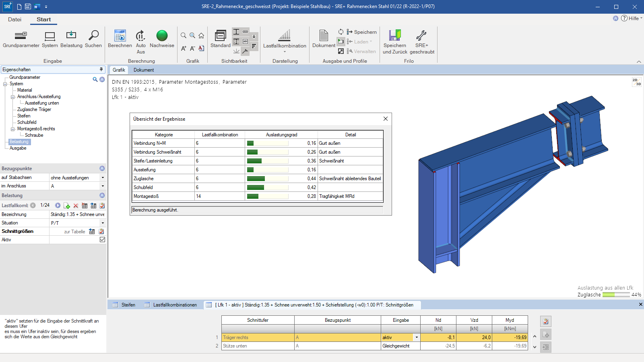Click Speichern in Ausgabe und Profile
This screenshot has width=644, height=362.
coord(361,32)
